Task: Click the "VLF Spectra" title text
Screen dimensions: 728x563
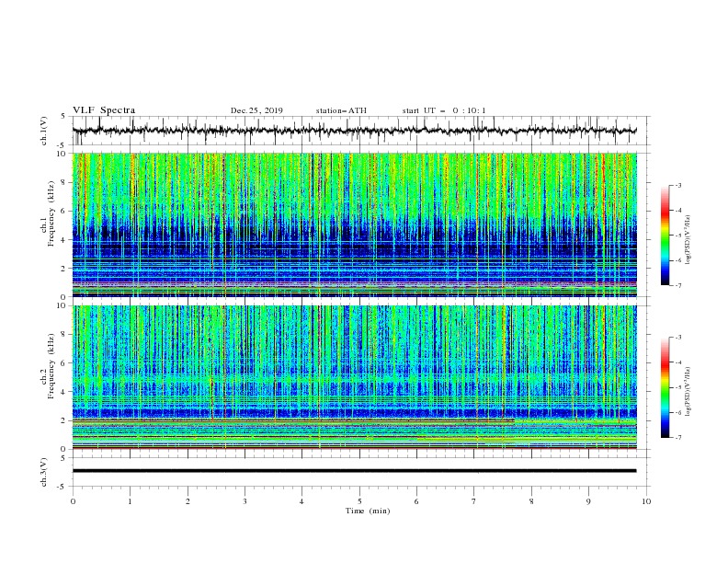Action: click(x=104, y=110)
